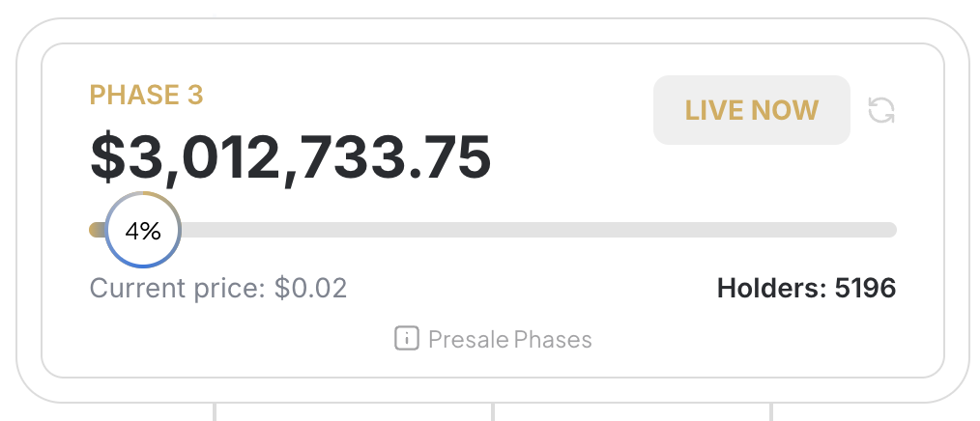
Task: Click the gold filled start of progress bar
Action: (97, 230)
